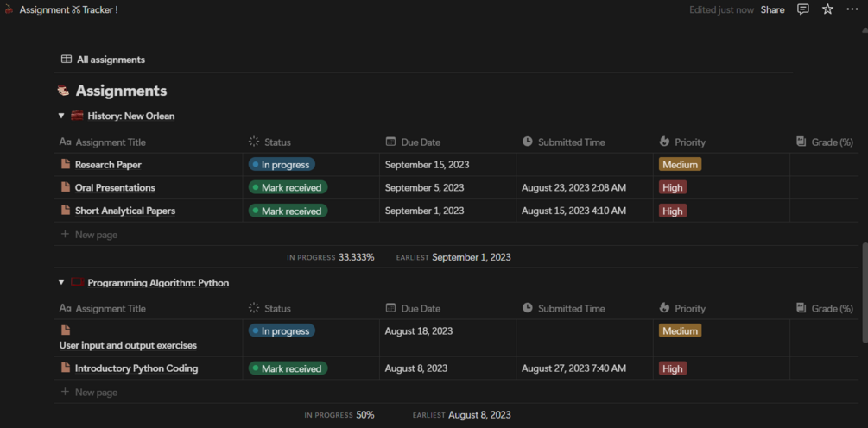Click the Assignment Tracker page title breadcrumb
868x428 pixels.
(x=68, y=10)
